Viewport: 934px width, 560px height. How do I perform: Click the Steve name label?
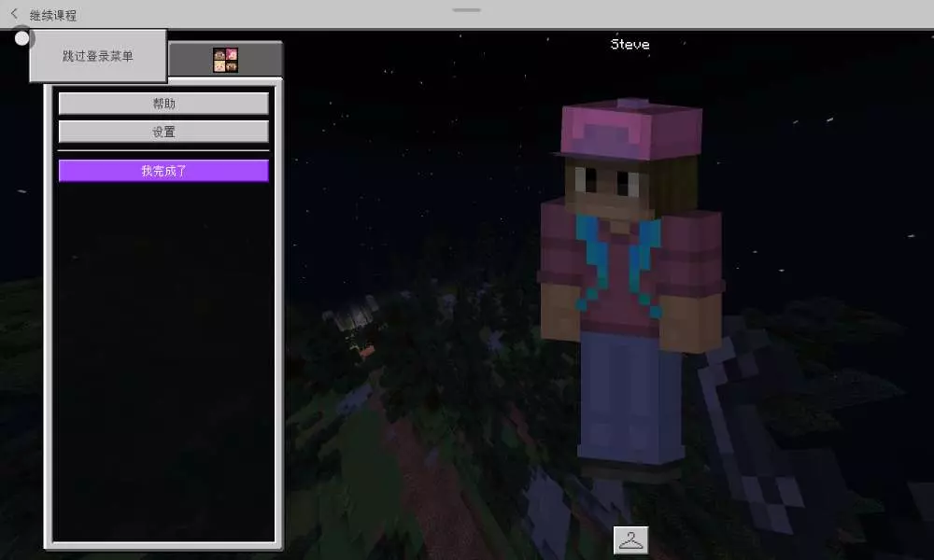[x=630, y=44]
